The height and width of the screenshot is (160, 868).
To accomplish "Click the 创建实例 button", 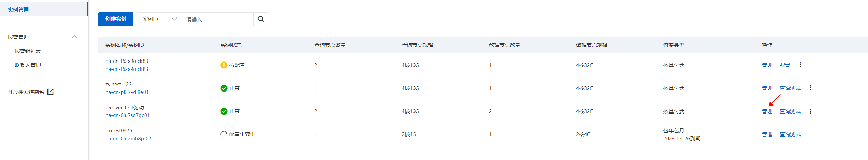I will 116,19.
